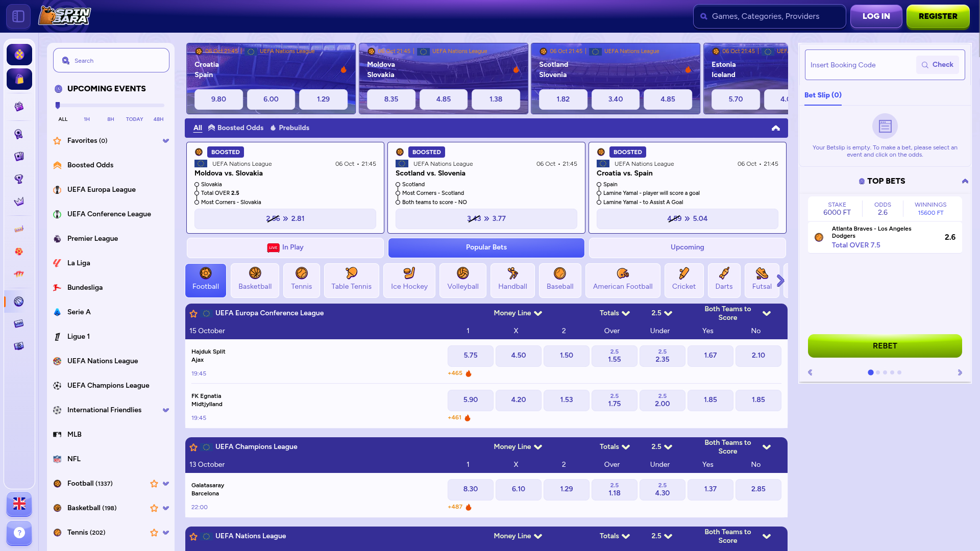Screen dimensions: 980x551
Task: Open the help question mark icon
Action: point(19,533)
